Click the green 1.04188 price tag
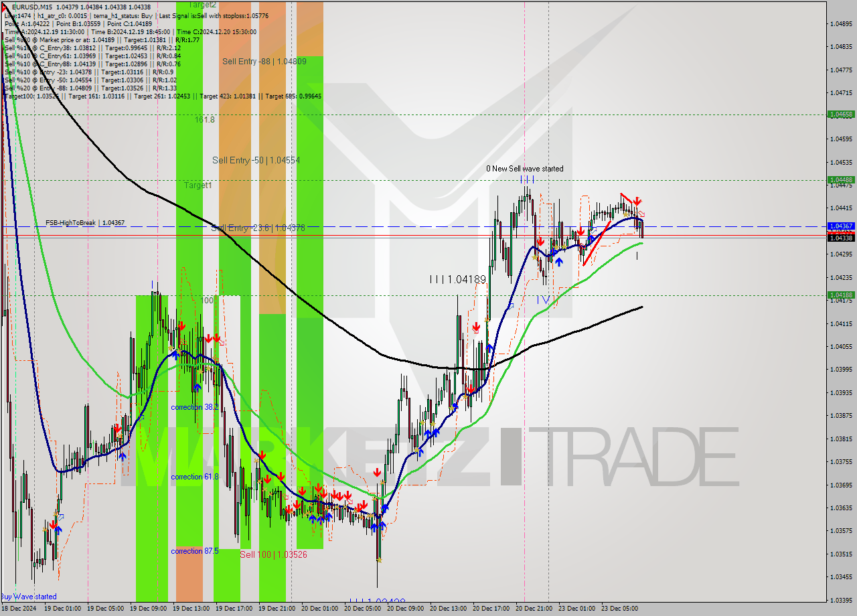This screenshot has height=616, width=857. [x=841, y=295]
